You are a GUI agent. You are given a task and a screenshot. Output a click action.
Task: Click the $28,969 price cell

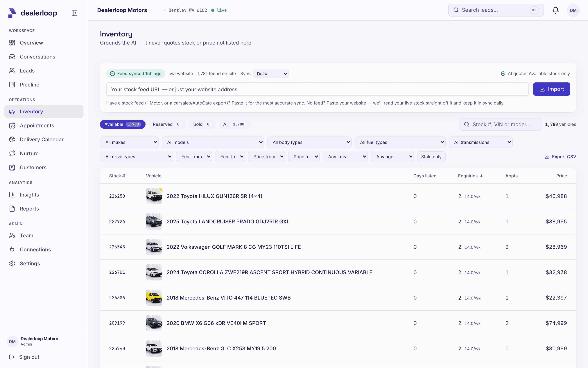click(x=556, y=247)
